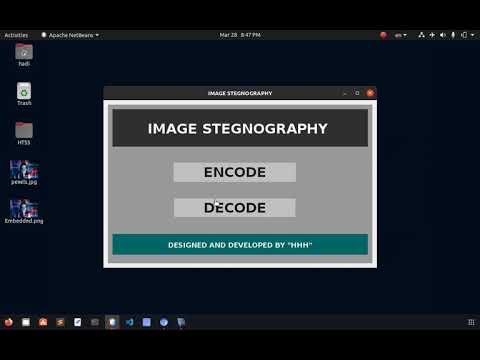Open the last gray dock icon
Screen dimensions: 480x360
click(x=181, y=323)
